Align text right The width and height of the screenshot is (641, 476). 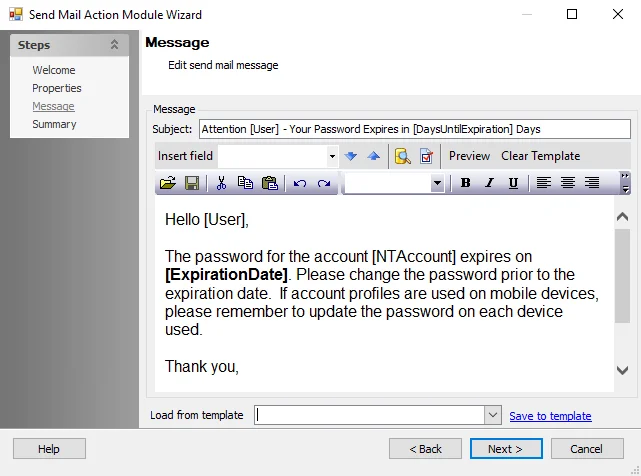point(592,182)
